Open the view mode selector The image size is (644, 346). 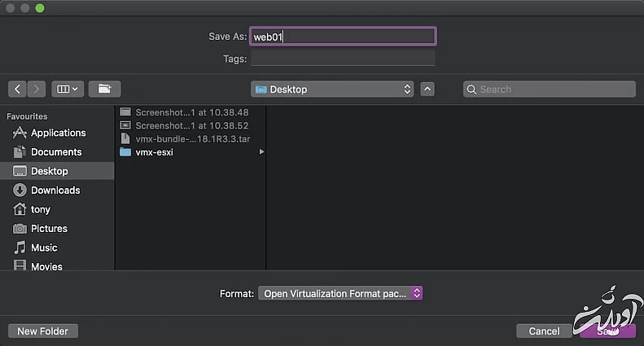coord(67,89)
